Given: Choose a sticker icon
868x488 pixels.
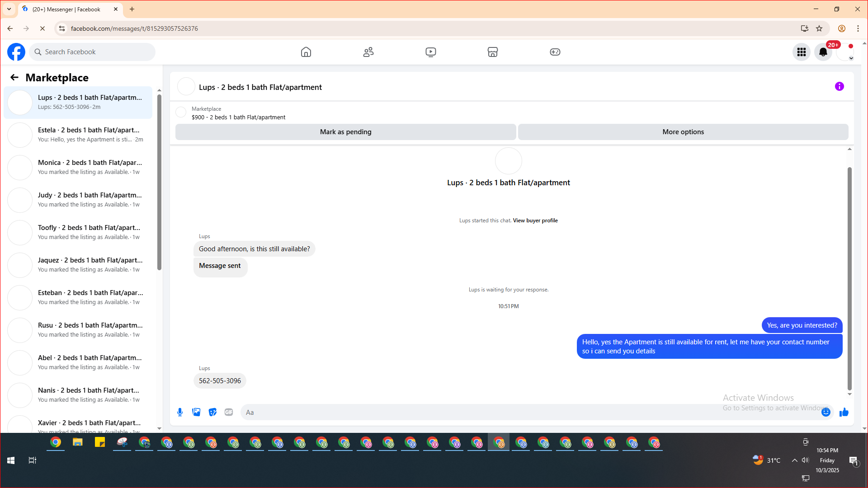Looking at the screenshot, I should [x=212, y=412].
